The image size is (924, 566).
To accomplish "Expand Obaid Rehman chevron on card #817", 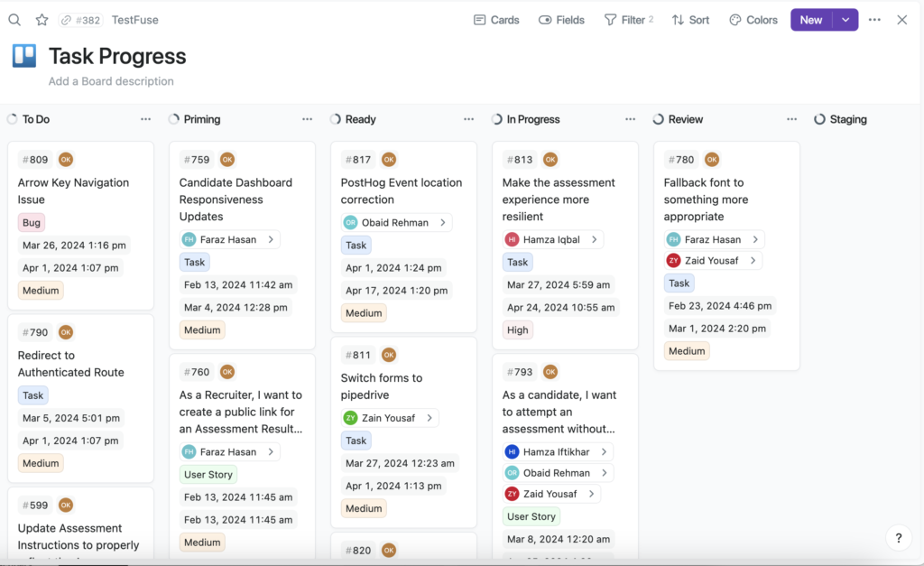I will (442, 222).
